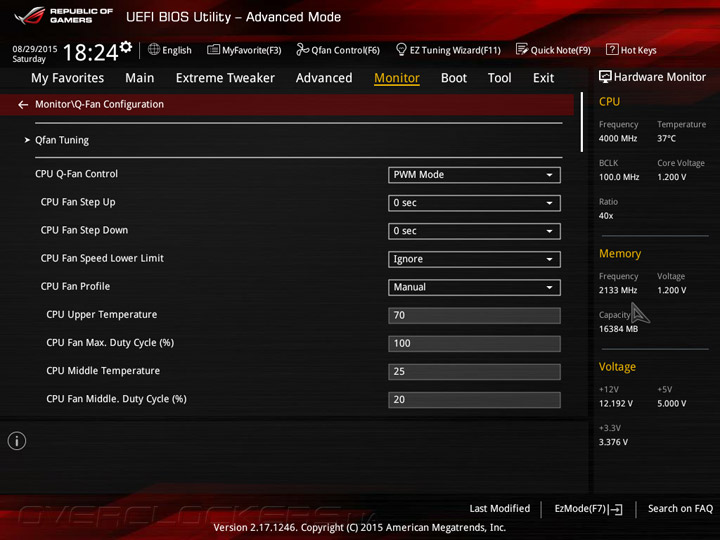720x540 pixels.
Task: Click the CPU Upper Temperature field
Action: [474, 315]
